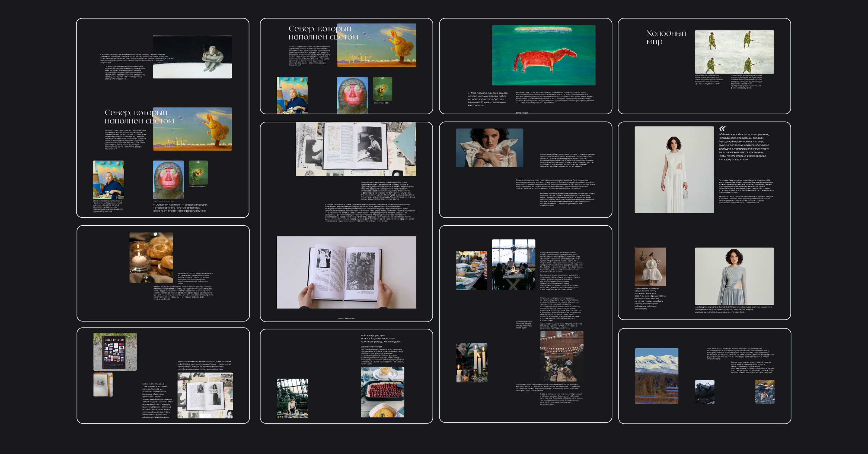868x454 pixels.
Task: Select the grey dress model photo
Action: 734,276
